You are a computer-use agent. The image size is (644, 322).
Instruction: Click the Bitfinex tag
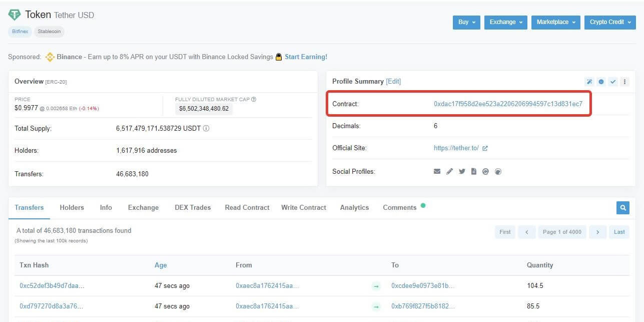pyautogui.click(x=20, y=32)
